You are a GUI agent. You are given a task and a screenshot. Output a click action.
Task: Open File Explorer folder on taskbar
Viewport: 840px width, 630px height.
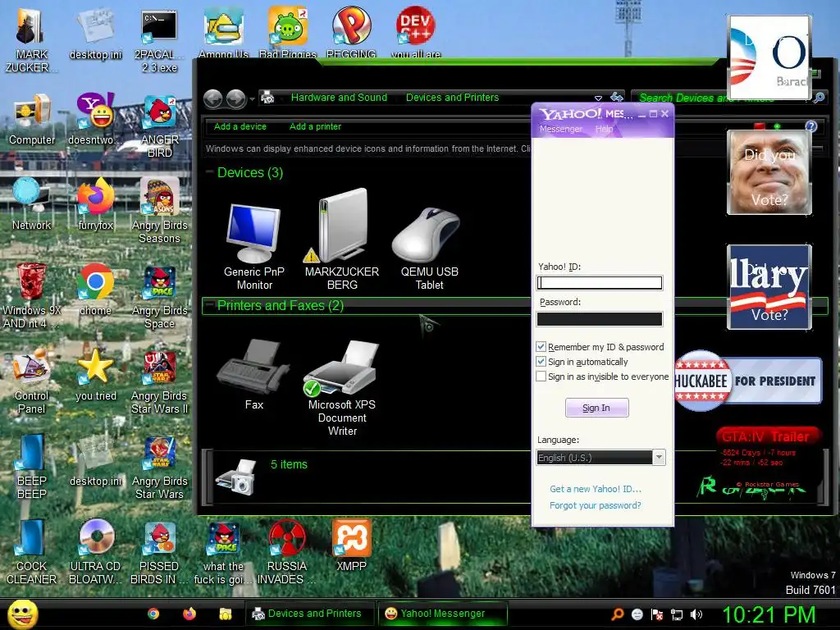tap(225, 614)
